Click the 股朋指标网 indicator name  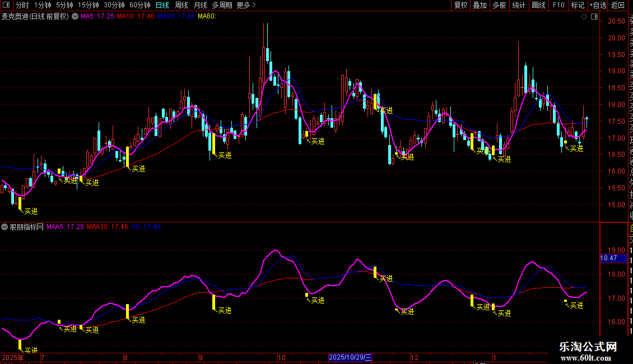tap(27, 227)
